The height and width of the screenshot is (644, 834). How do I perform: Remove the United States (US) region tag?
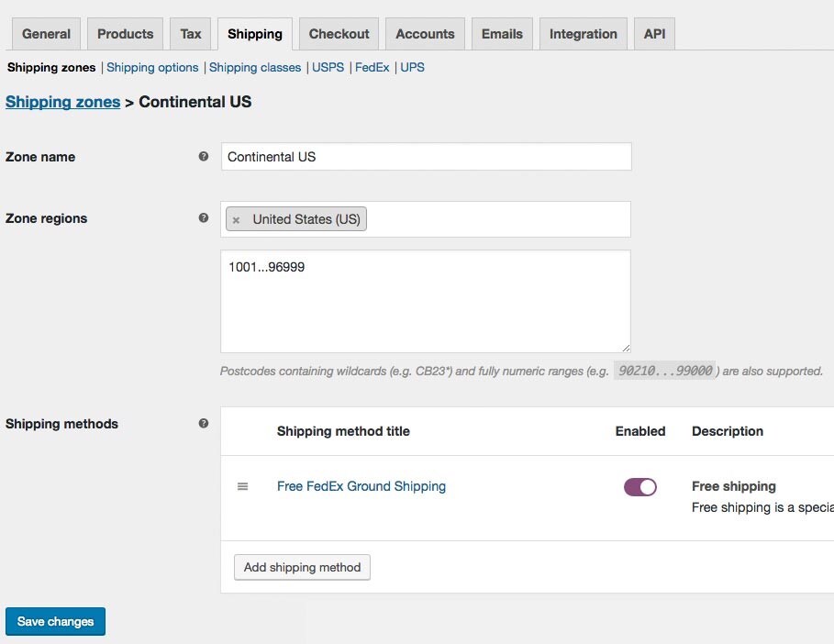click(237, 219)
